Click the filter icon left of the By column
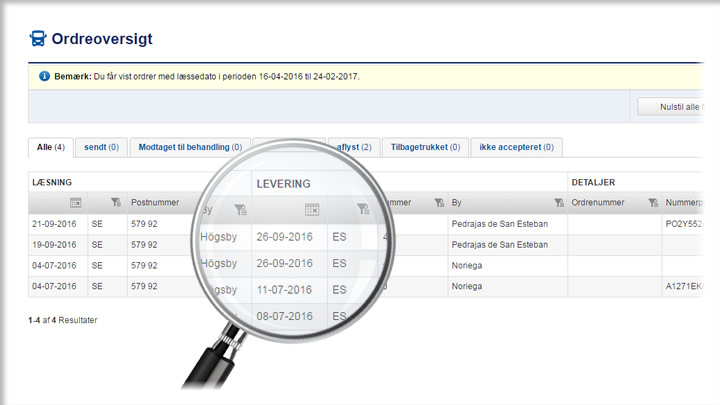This screenshot has height=405, width=720. click(x=439, y=202)
